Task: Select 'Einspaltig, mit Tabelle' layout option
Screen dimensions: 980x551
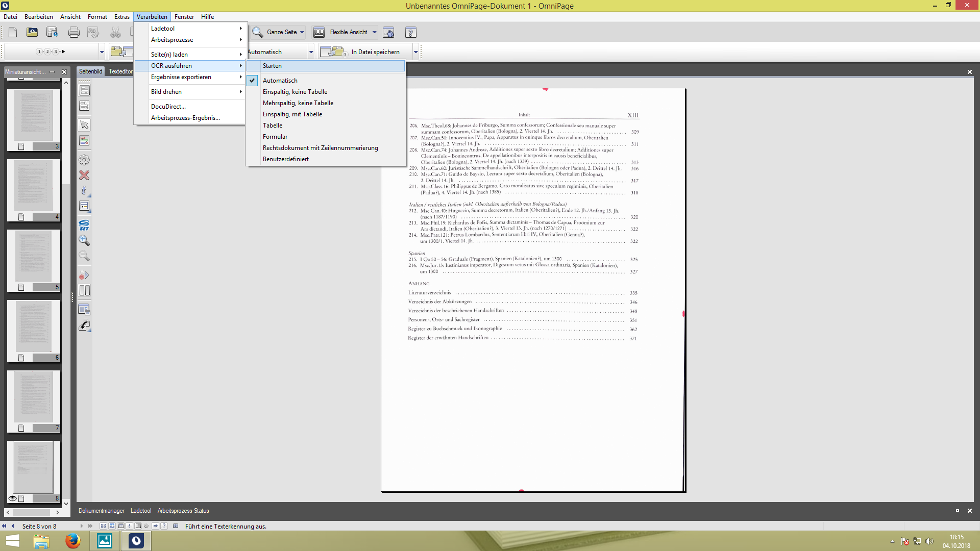Action: [326, 114]
